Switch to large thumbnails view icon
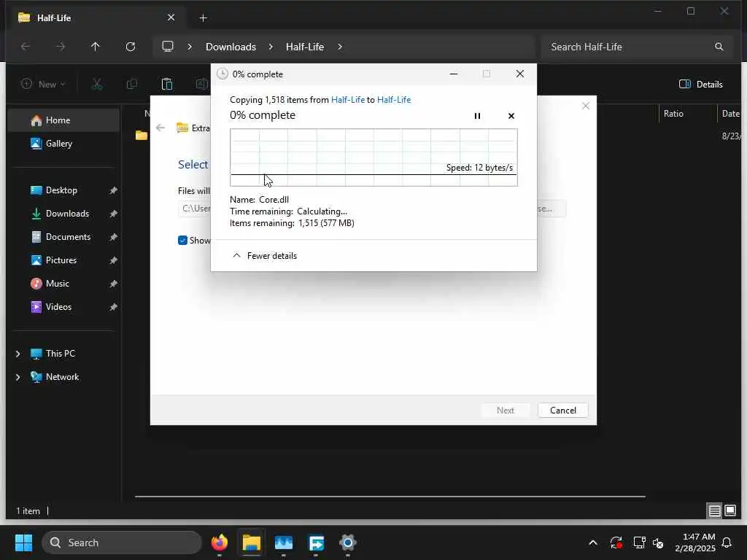Viewport: 747px width, 560px height. coord(729,511)
